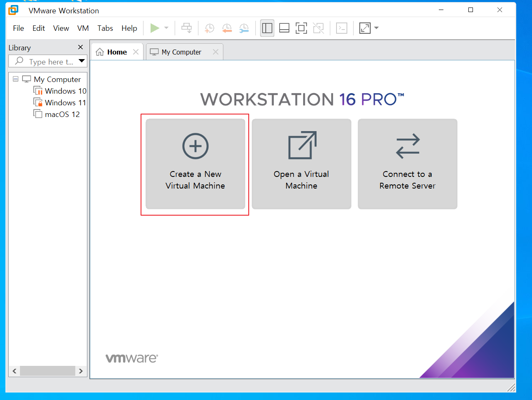Collapse the My Computer tree node
This screenshot has width=532, height=400.
[x=16, y=79]
